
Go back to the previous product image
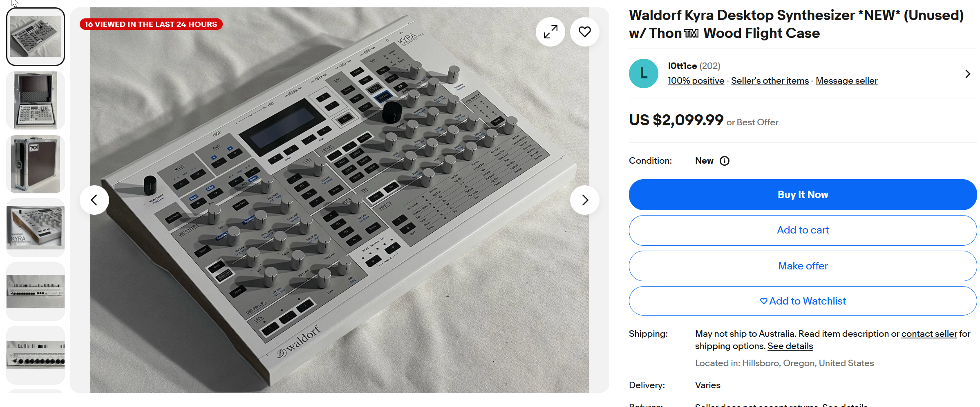(x=94, y=200)
